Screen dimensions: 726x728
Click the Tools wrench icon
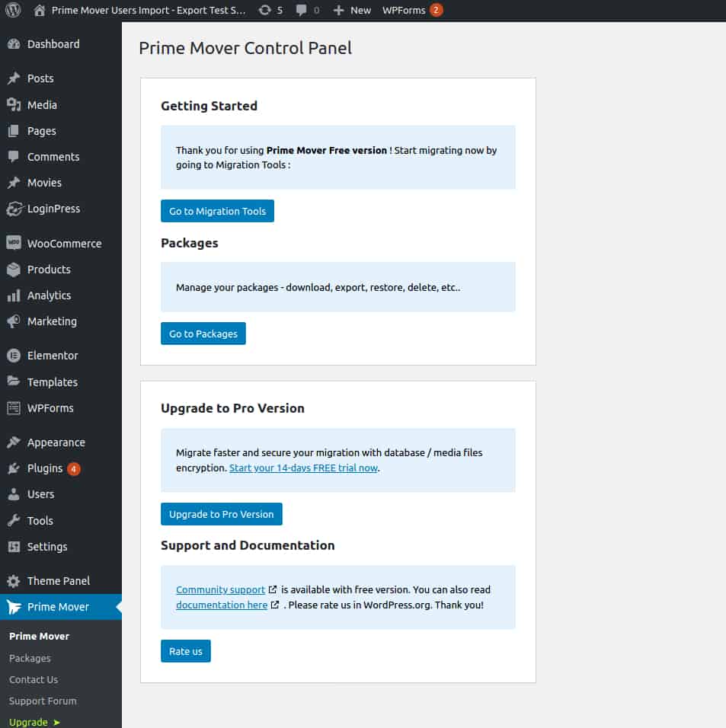14,520
